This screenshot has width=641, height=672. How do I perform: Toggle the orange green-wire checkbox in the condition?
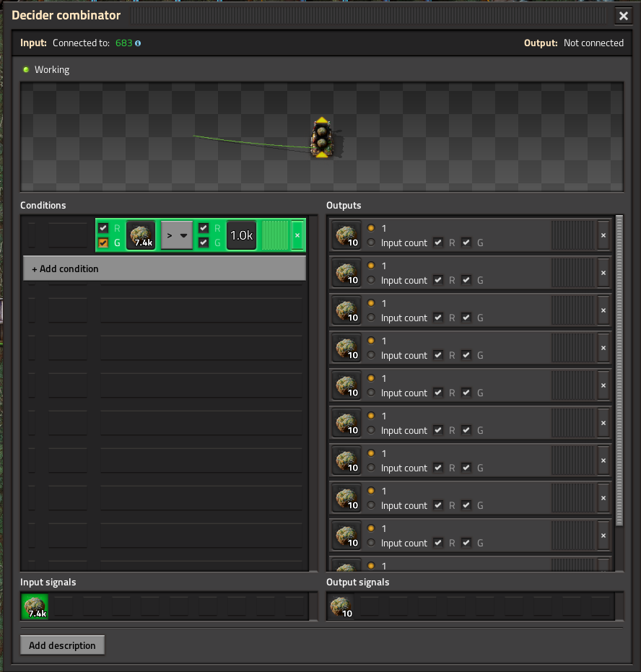point(103,243)
